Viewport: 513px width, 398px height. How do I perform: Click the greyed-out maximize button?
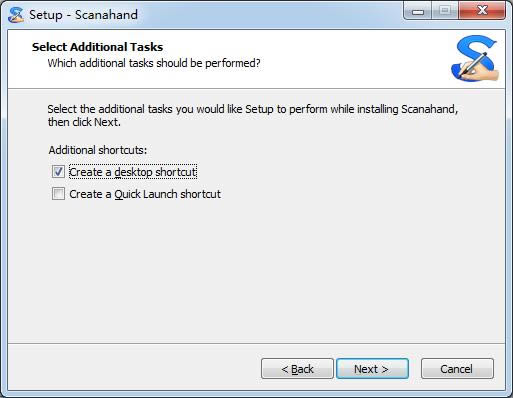(x=445, y=11)
